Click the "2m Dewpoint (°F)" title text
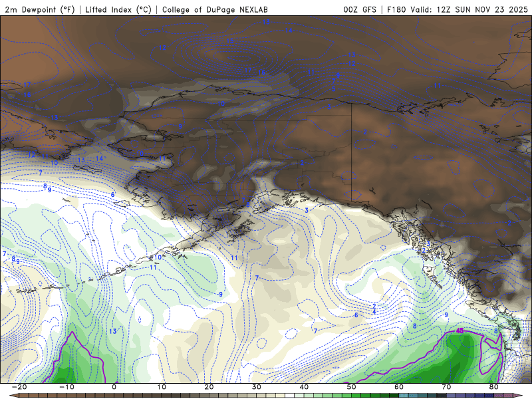This screenshot has height=399, width=532. [x=40, y=9]
